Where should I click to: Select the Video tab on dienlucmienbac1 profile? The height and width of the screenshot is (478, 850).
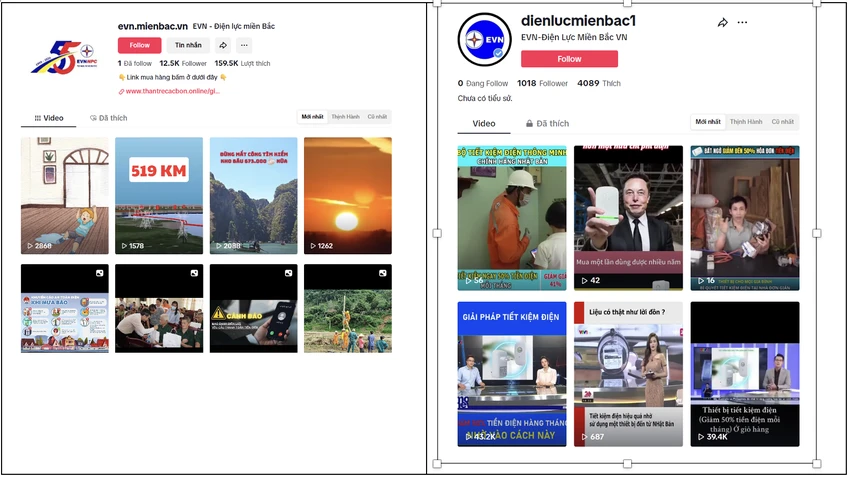tap(484, 124)
